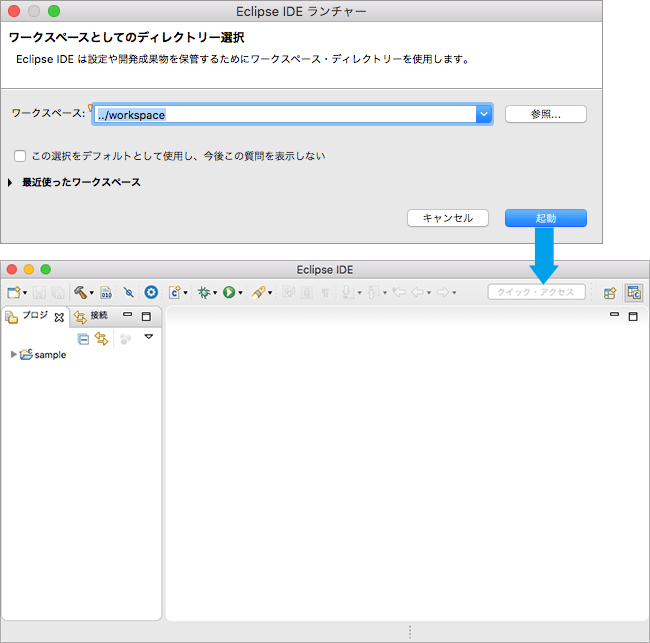Maximize the editor area

tap(633, 317)
